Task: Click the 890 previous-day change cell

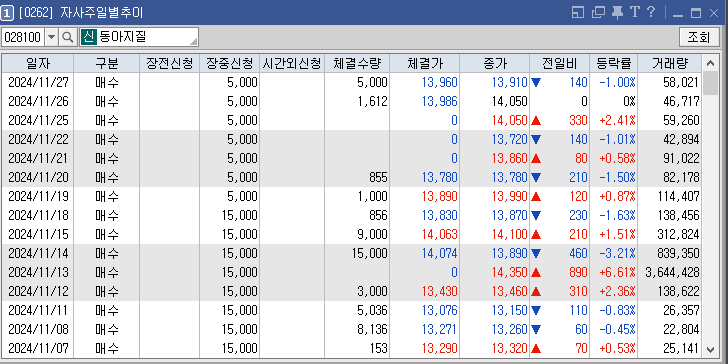Action: tap(559, 272)
